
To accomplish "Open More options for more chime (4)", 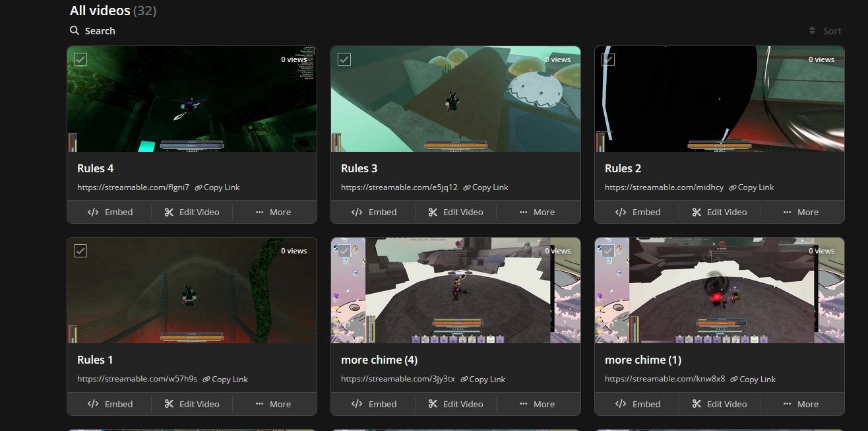I will pyautogui.click(x=537, y=405).
